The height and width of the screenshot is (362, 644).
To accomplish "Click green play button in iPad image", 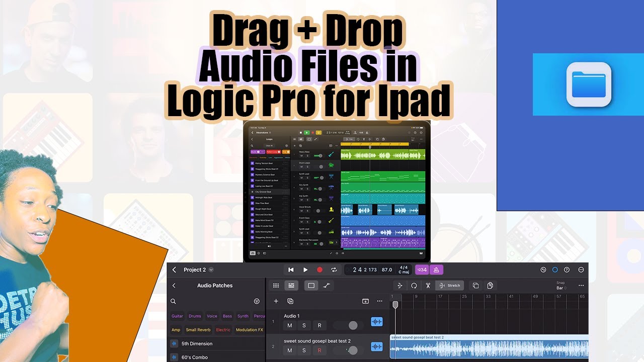I will tap(307, 132).
